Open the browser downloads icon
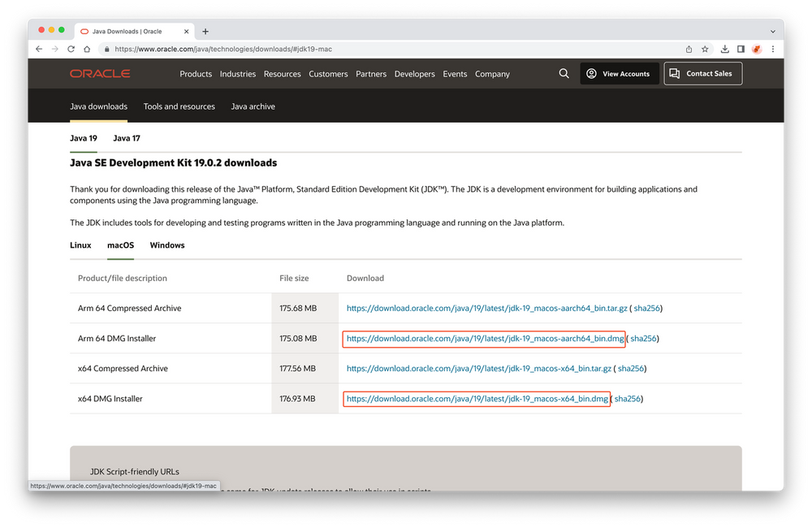This screenshot has width=812, height=528. 725,49
